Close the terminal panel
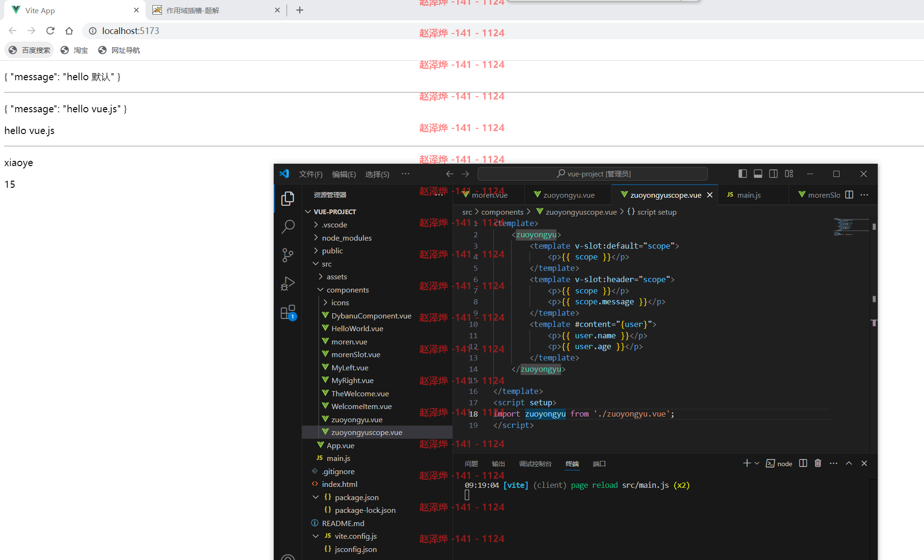 pyautogui.click(x=864, y=463)
